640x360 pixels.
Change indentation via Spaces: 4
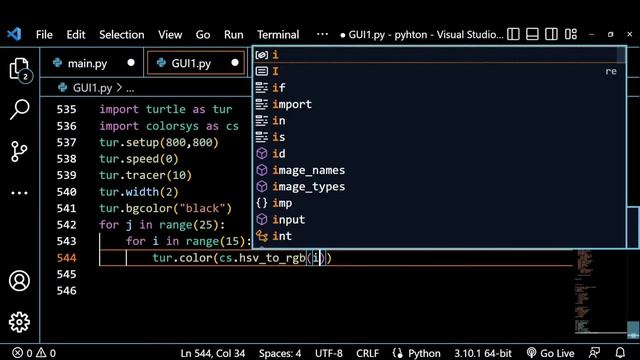(280, 353)
